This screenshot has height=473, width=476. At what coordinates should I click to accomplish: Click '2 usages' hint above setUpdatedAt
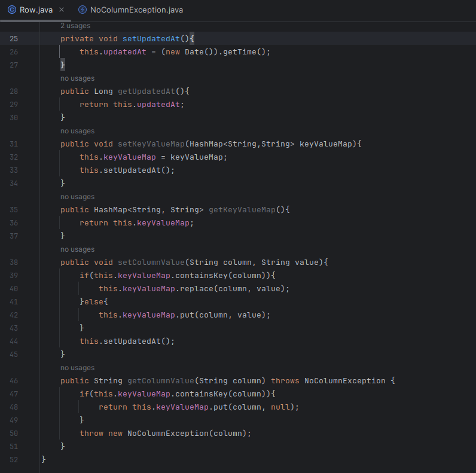click(x=75, y=26)
